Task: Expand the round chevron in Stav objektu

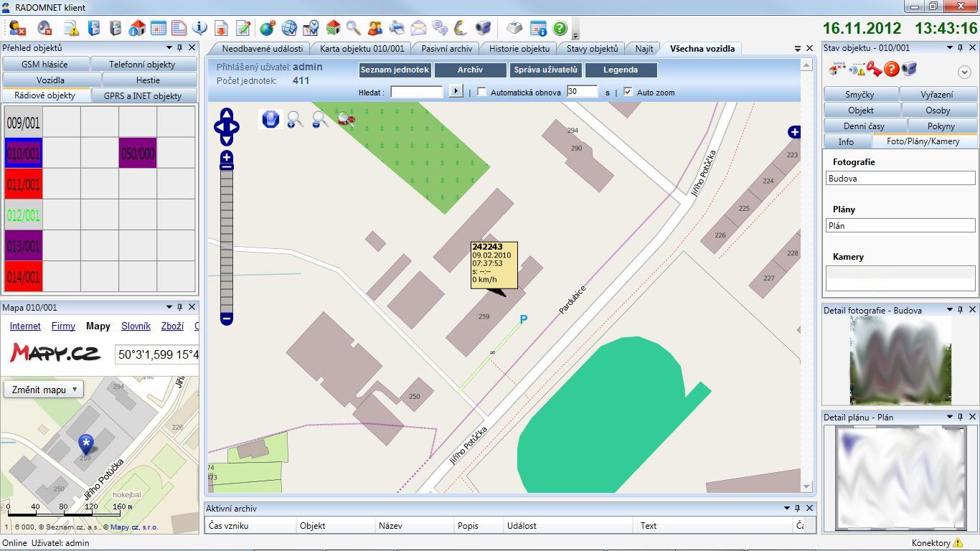Action: pyautogui.click(x=964, y=72)
